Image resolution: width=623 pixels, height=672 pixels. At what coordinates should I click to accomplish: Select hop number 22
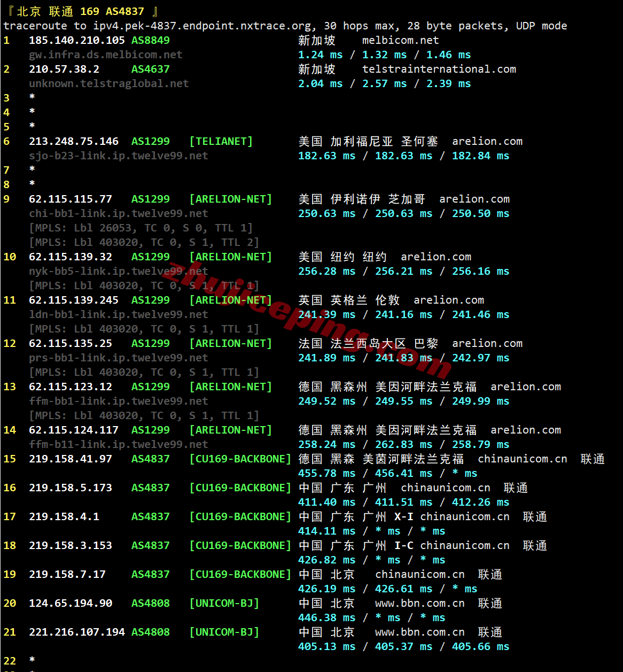click(x=10, y=661)
